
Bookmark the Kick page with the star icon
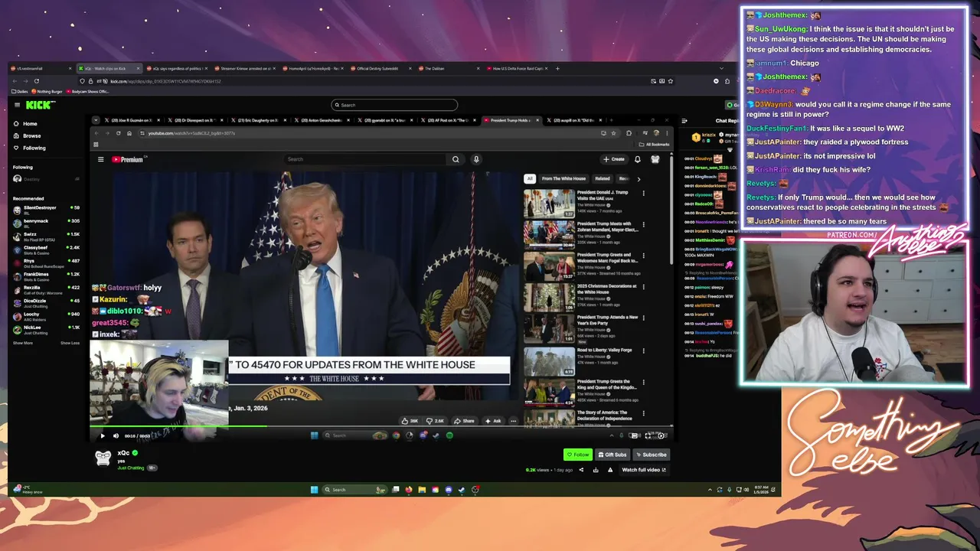(671, 81)
